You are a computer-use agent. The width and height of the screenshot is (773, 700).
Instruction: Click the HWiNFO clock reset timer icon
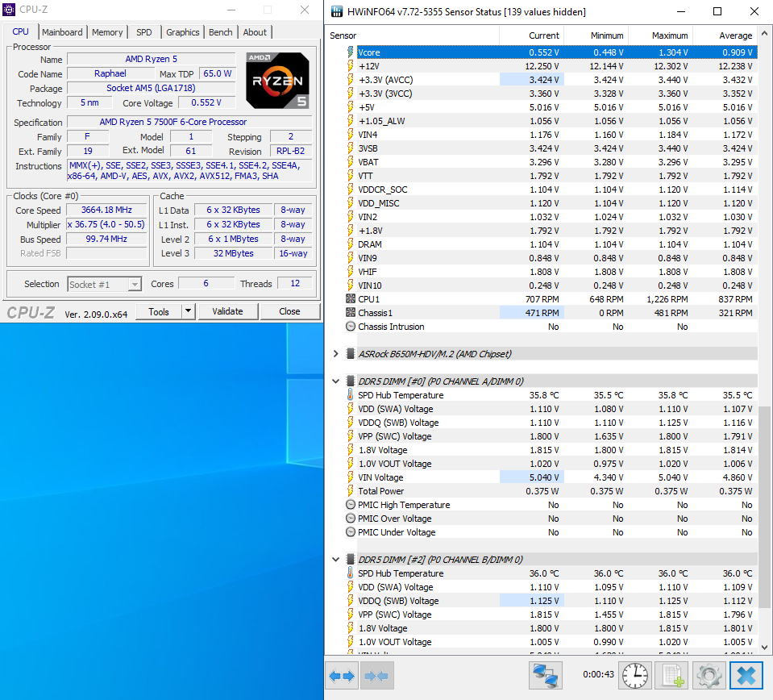(x=635, y=675)
